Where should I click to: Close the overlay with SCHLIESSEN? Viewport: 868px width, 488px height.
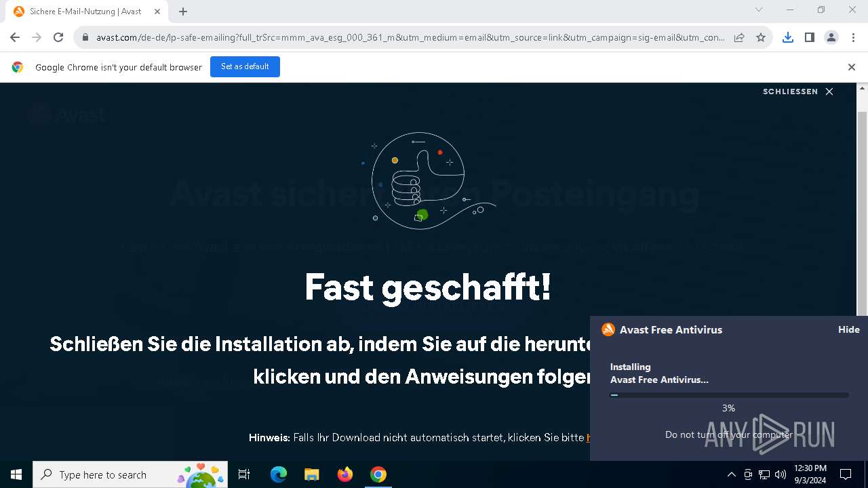pos(798,91)
